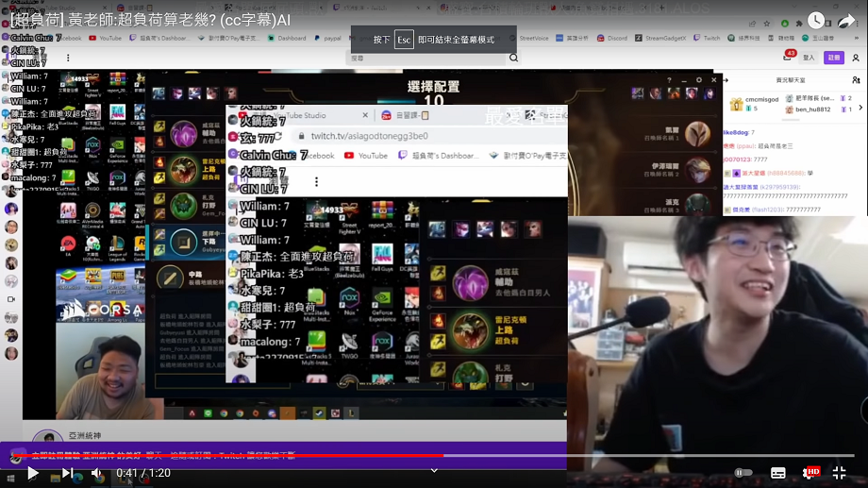Screen dimensions: 868x488
Task: Open the League client settings gear
Action: click(x=698, y=80)
